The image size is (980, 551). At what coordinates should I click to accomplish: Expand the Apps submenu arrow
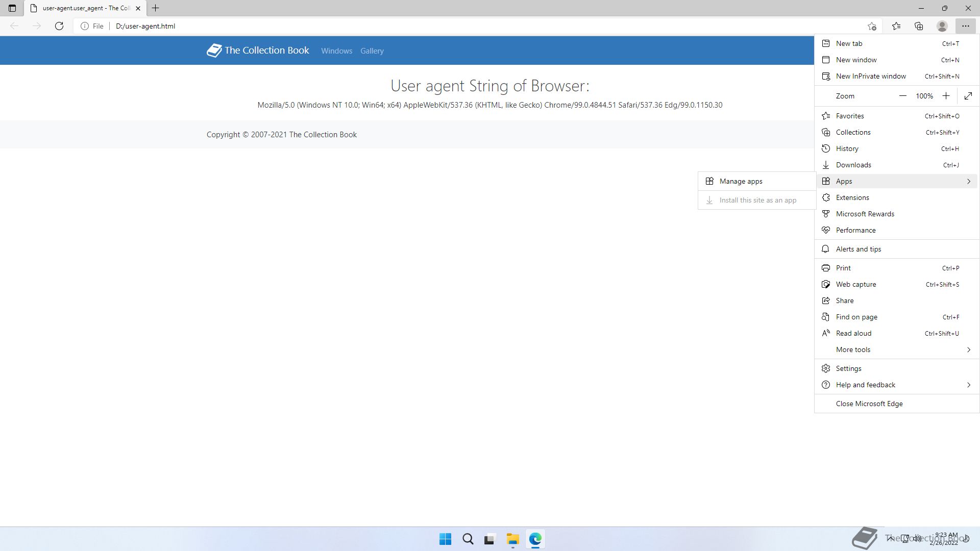tap(968, 181)
